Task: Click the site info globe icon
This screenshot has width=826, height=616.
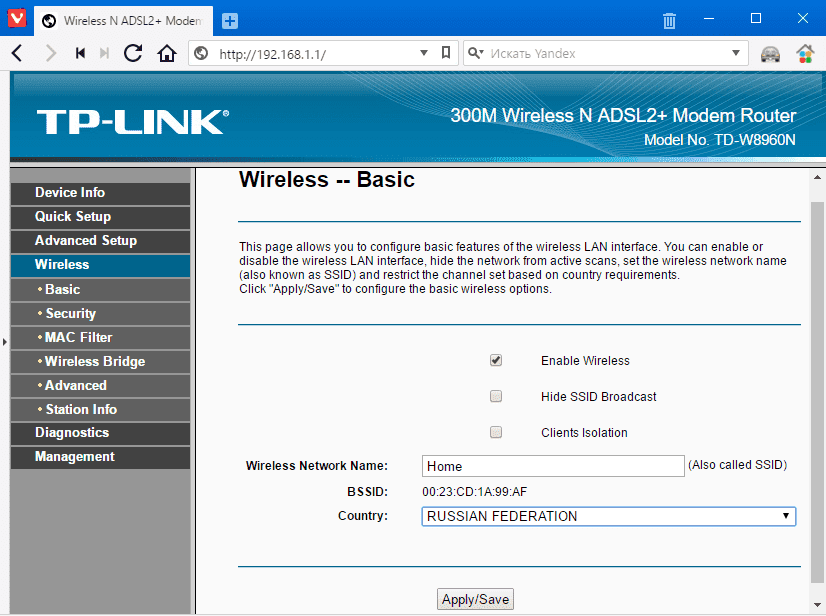Action: (x=201, y=53)
